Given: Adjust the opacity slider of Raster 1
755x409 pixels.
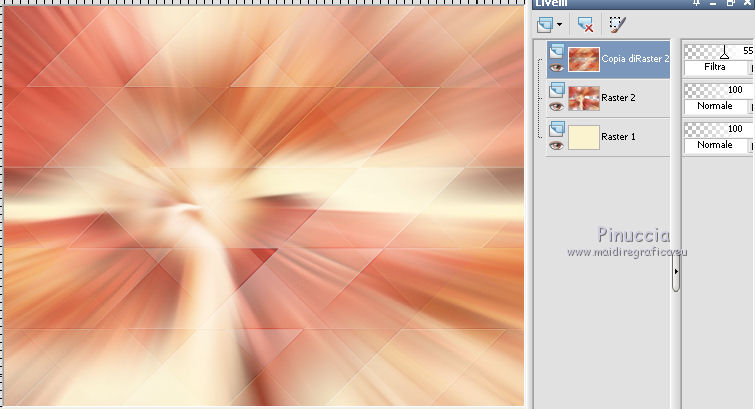Looking at the screenshot, I should (718, 129).
